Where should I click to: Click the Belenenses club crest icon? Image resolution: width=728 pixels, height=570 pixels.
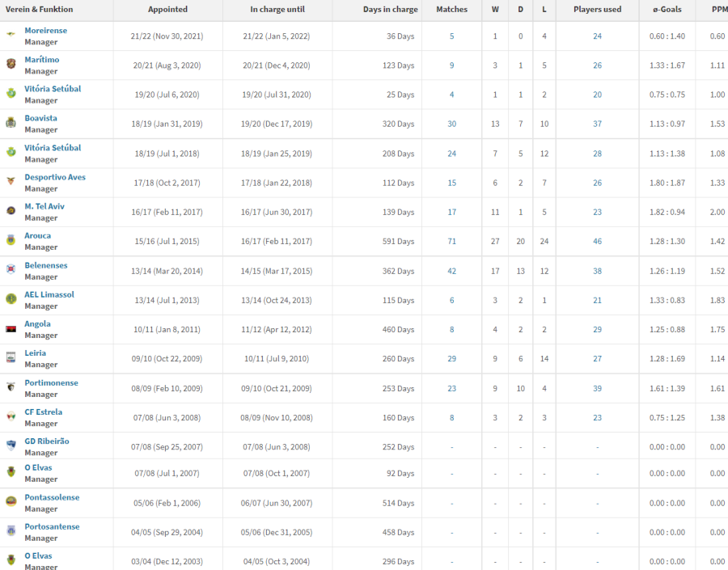pyautogui.click(x=11, y=269)
